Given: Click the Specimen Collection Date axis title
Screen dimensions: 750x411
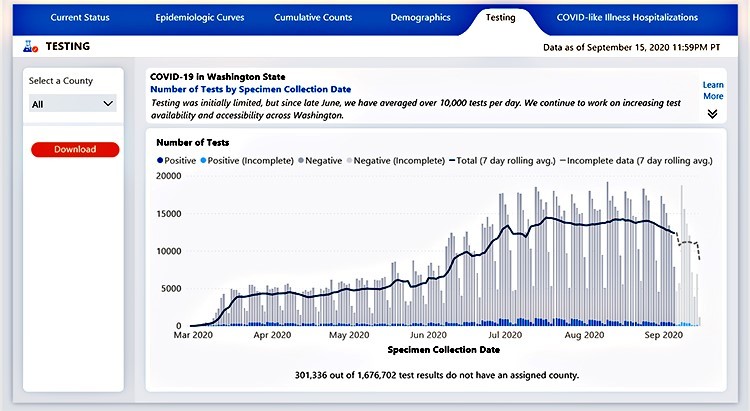Looking at the screenshot, I should tap(442, 350).
